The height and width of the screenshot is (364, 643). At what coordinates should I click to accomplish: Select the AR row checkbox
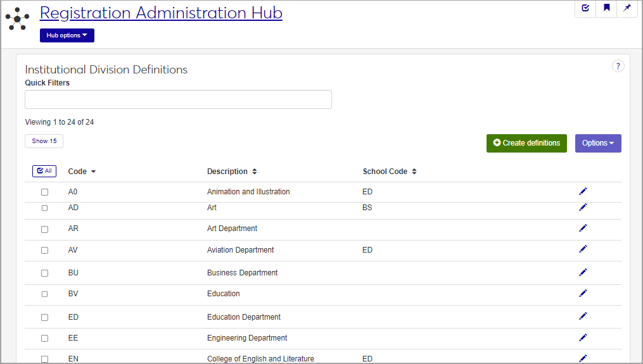tap(44, 229)
